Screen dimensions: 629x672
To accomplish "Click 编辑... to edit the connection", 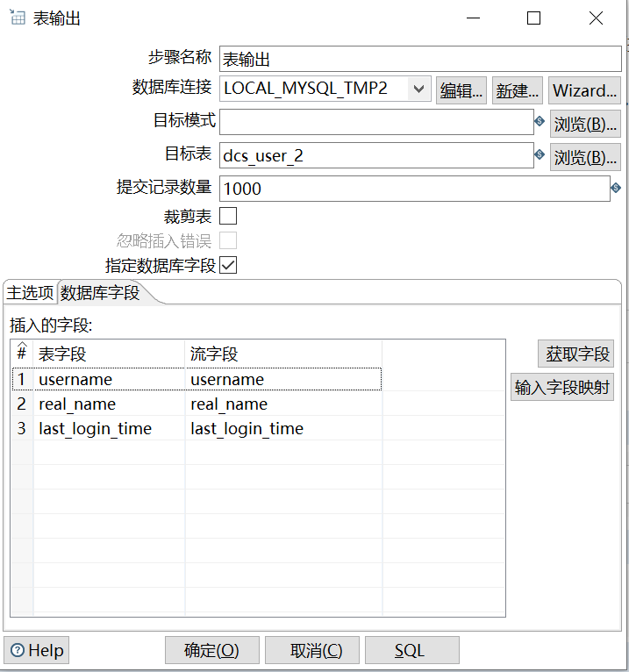I will click(461, 90).
